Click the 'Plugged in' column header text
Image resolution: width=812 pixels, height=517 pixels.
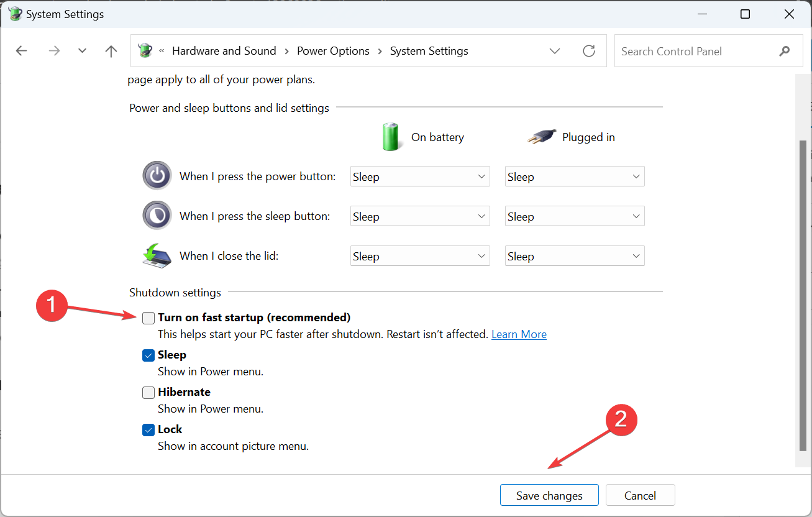coord(588,137)
